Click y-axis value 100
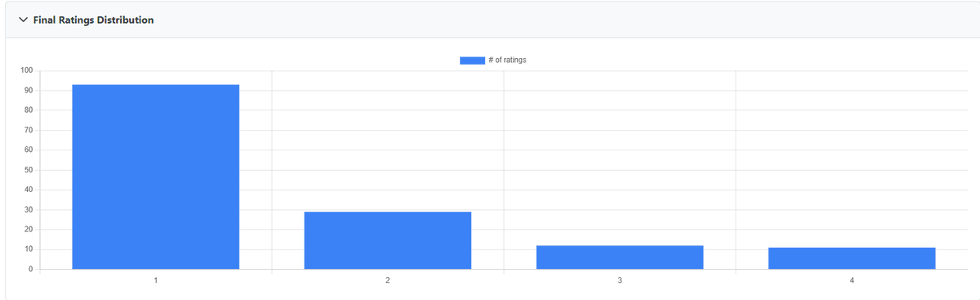The width and height of the screenshot is (980, 300). pos(26,70)
